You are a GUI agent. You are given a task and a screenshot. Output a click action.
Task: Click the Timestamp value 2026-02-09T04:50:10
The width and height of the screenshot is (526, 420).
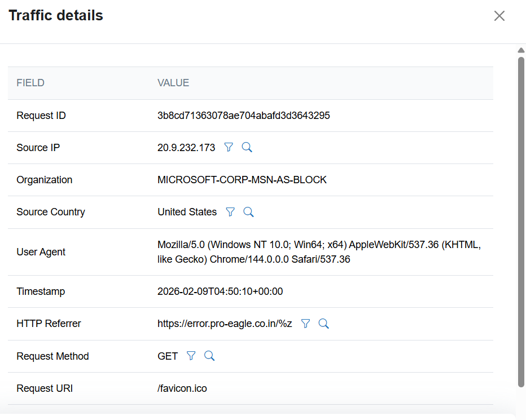220,291
